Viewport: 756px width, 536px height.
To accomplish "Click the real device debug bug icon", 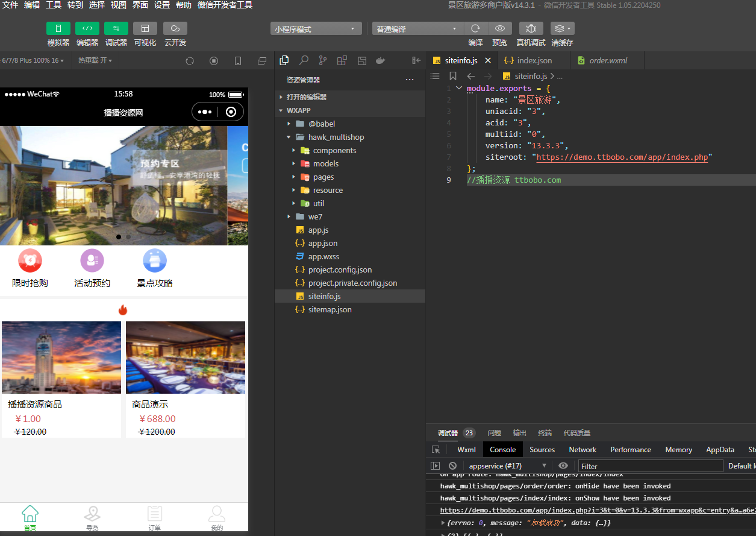I will click(x=531, y=28).
